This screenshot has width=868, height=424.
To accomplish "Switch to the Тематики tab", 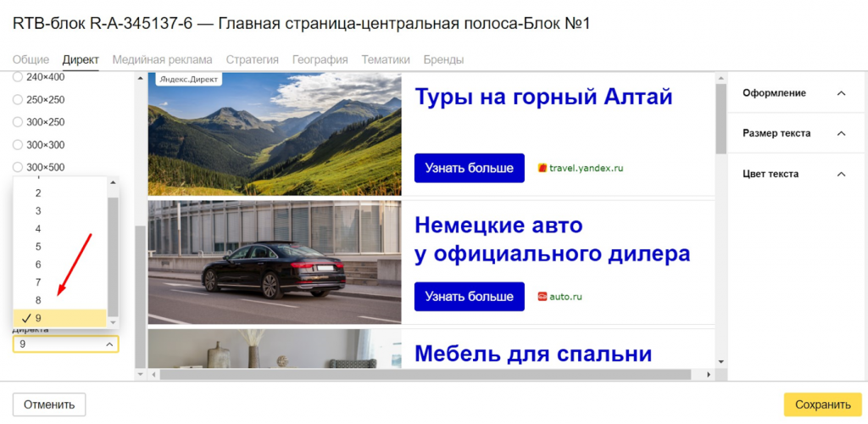I will click(386, 59).
